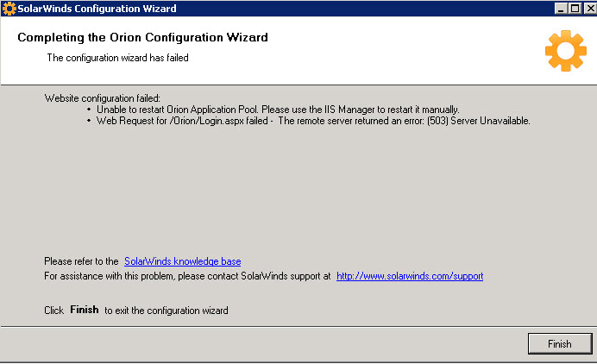Select the Completing the Orion Configuration Wizard heading
This screenshot has height=364, width=597.
tap(142, 37)
